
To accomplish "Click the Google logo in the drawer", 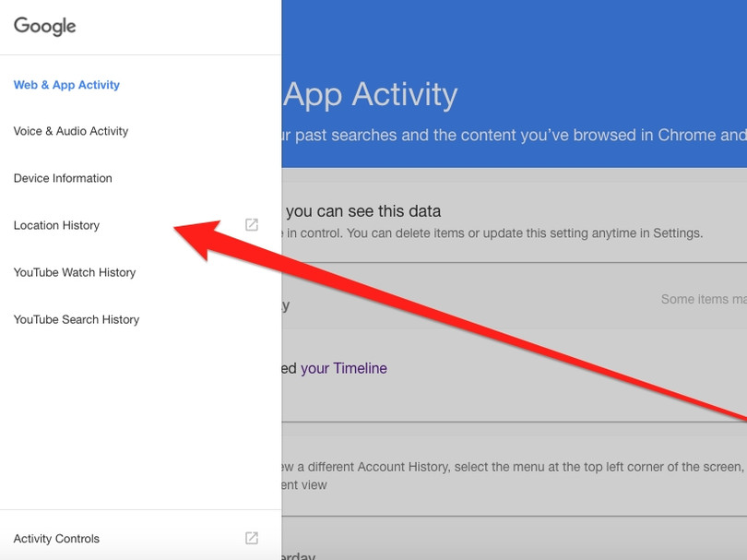I will [x=44, y=27].
